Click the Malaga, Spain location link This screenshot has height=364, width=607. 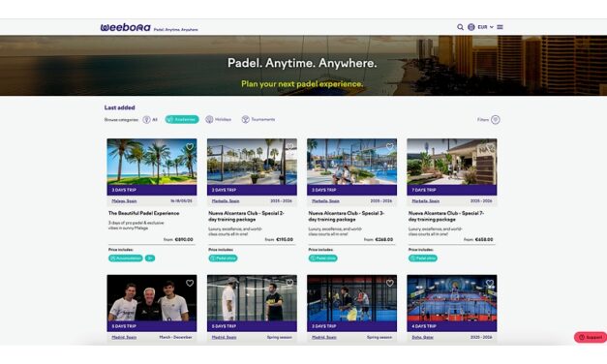pyautogui.click(x=124, y=201)
